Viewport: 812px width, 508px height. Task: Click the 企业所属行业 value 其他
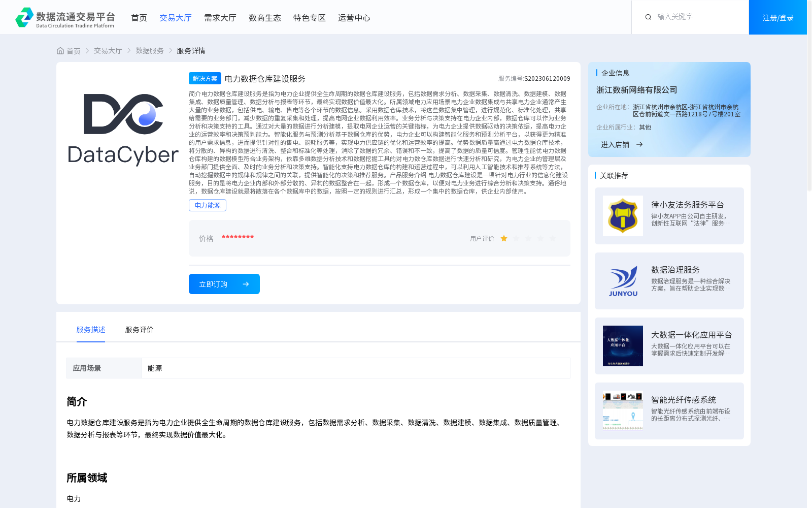(x=645, y=128)
